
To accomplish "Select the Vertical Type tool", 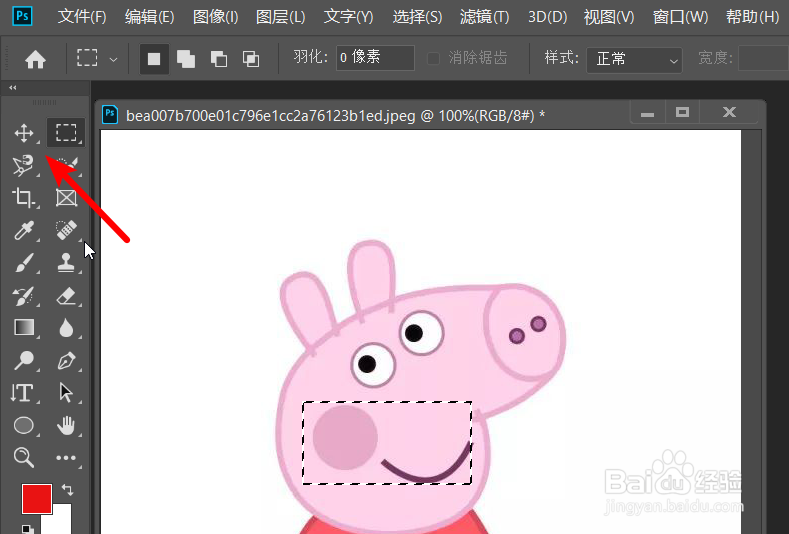I will click(22, 393).
